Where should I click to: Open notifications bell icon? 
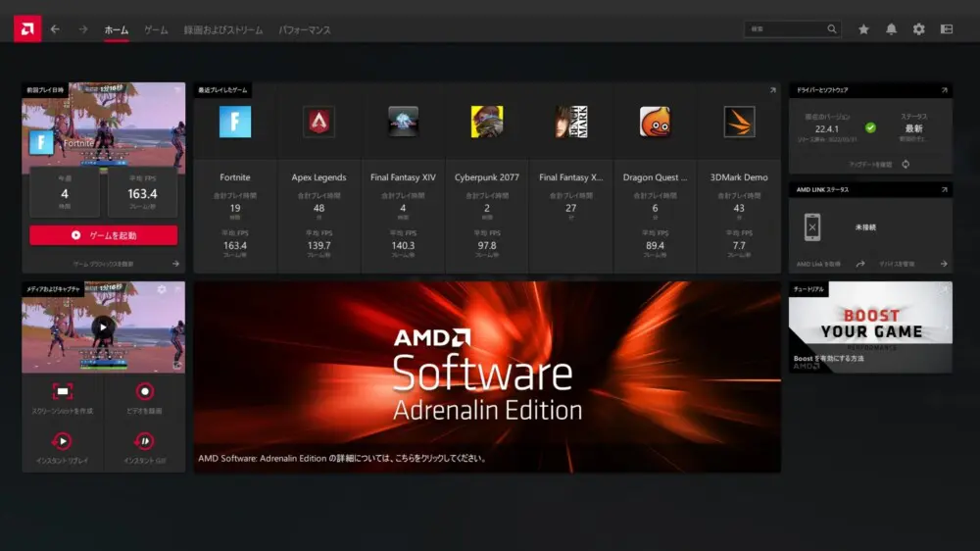(891, 29)
